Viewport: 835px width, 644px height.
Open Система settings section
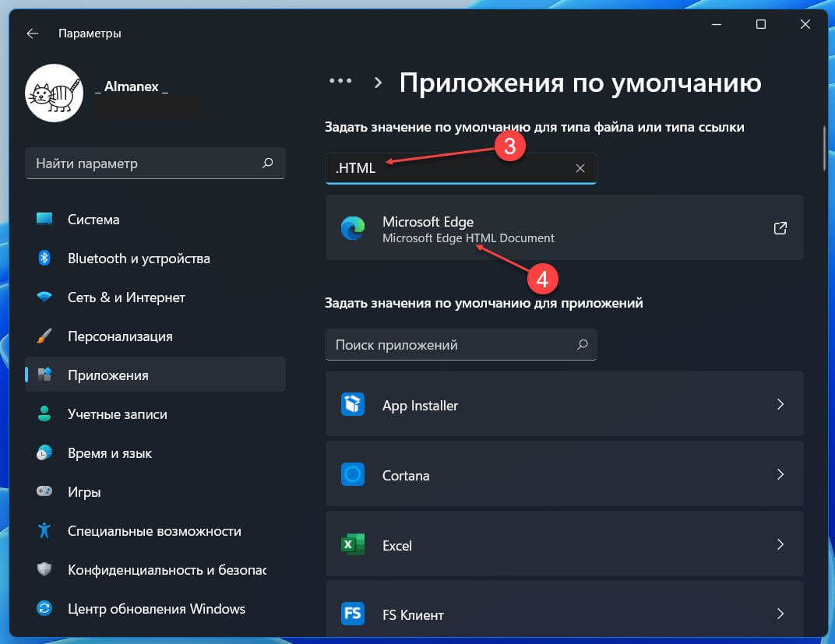[x=155, y=220]
